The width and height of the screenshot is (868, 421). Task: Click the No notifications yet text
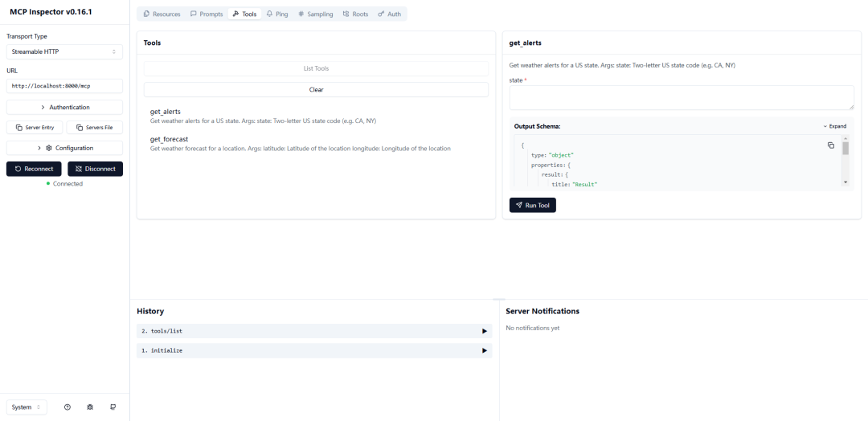[x=533, y=328]
